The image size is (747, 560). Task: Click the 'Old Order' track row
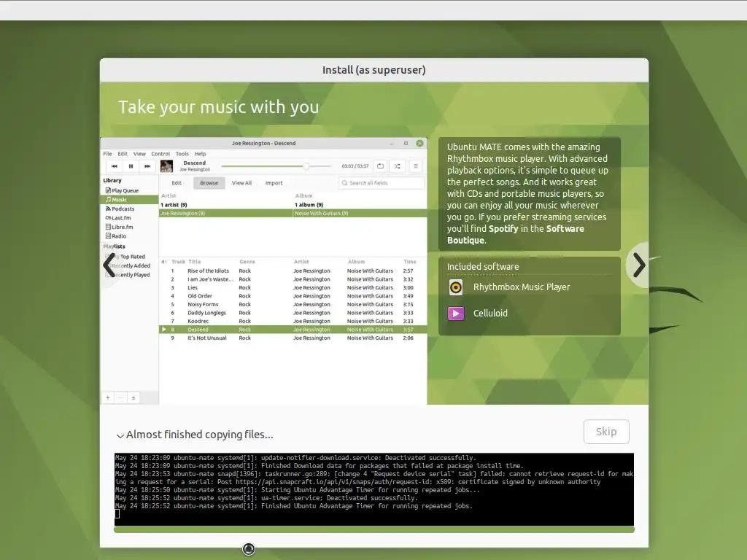click(x=293, y=296)
